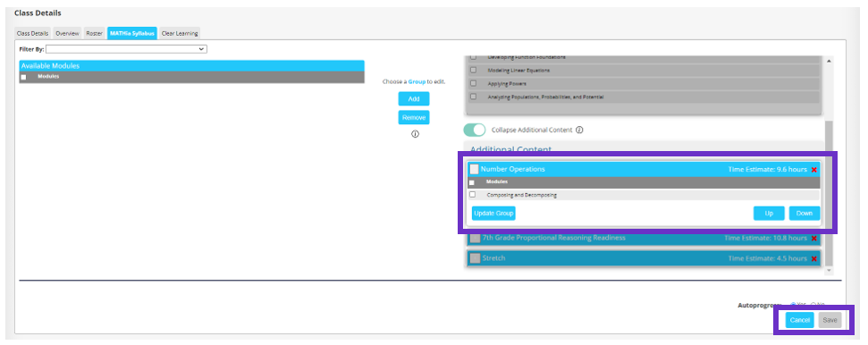Click the Available Modules header
The height and width of the screenshot is (345, 868).
point(191,65)
